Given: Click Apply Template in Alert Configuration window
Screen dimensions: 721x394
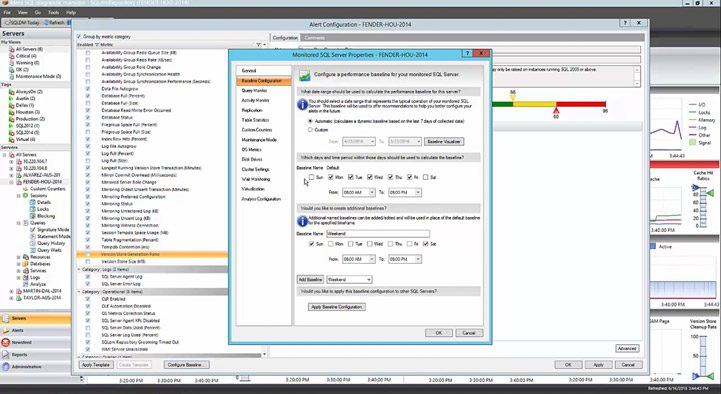Looking at the screenshot, I should click(96, 365).
